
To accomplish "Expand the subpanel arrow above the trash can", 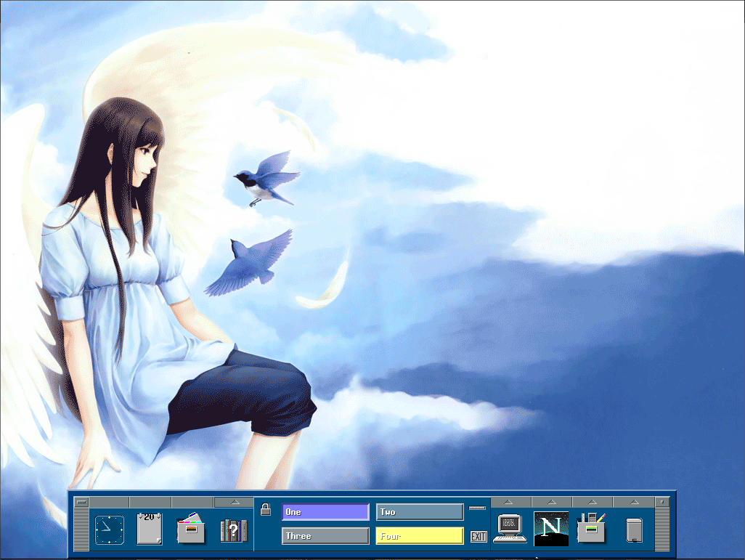I will pyautogui.click(x=633, y=502).
